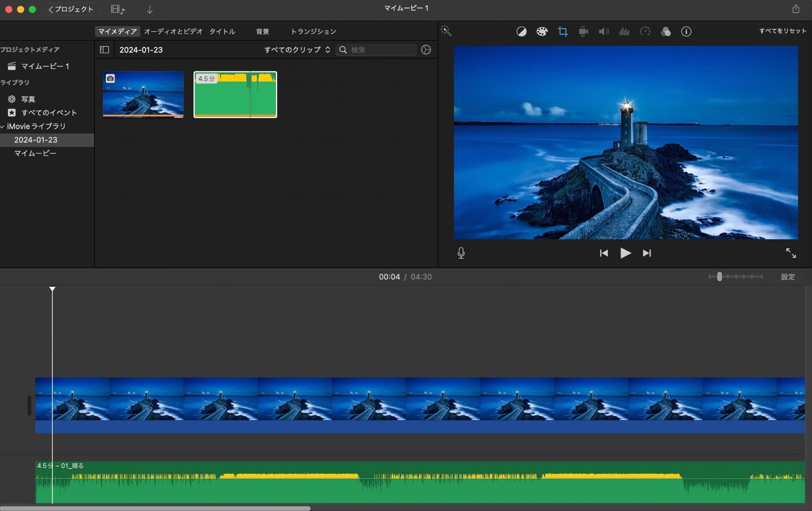
Task: Open the color balance adjustment
Action: click(x=521, y=31)
